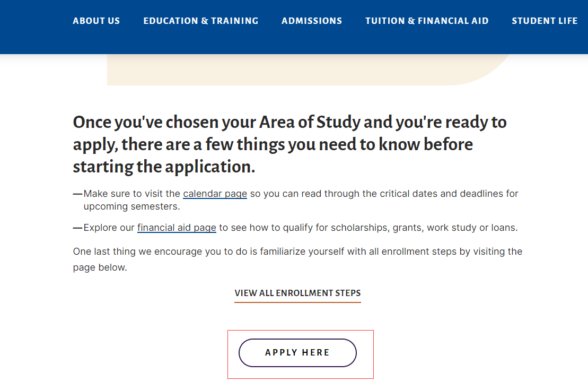Click the dash bullet before 'Make sure'
The width and height of the screenshot is (588, 390).
click(77, 194)
